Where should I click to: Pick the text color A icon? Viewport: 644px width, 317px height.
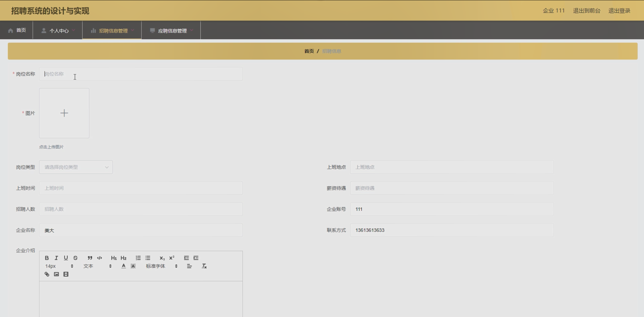pos(123,266)
